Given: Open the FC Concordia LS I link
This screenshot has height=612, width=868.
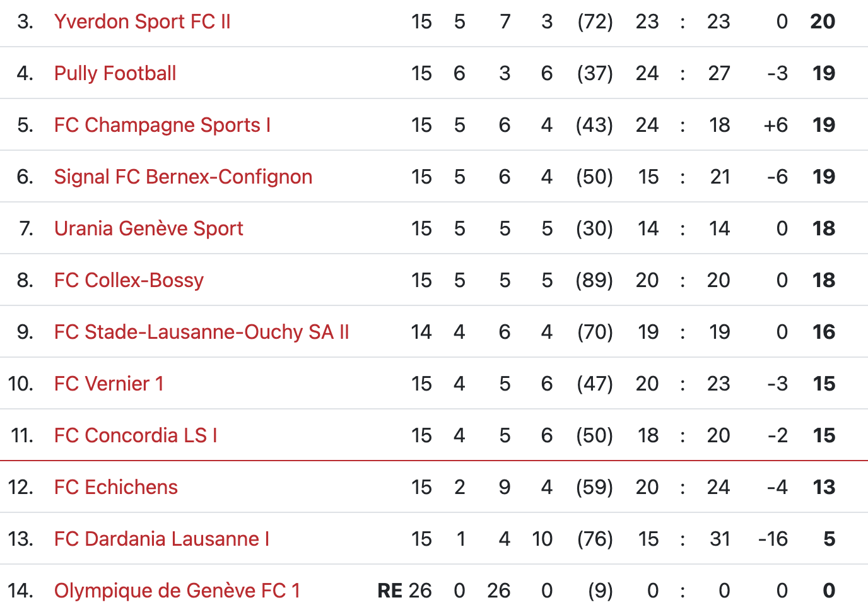Looking at the screenshot, I should tap(136, 436).
